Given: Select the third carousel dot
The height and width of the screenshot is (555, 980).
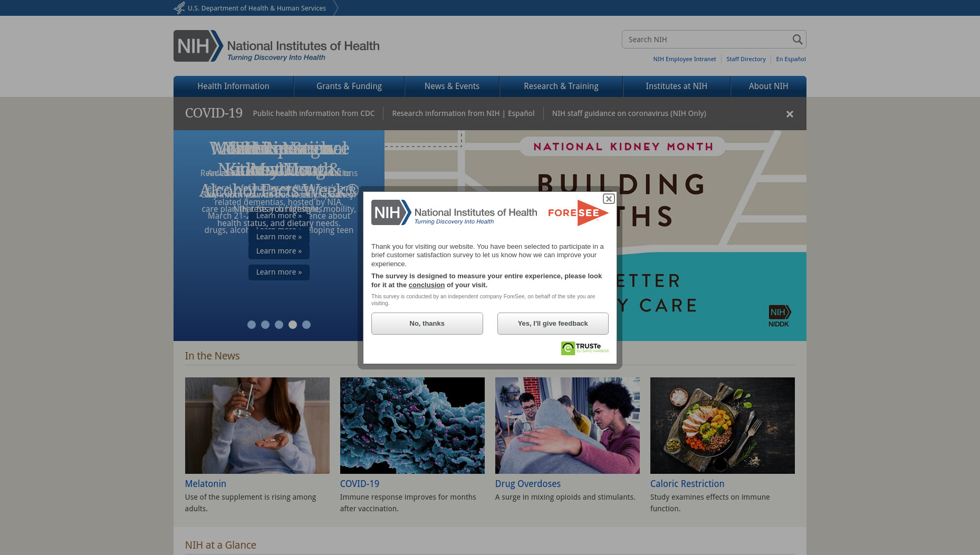Looking at the screenshot, I should pyautogui.click(x=279, y=325).
